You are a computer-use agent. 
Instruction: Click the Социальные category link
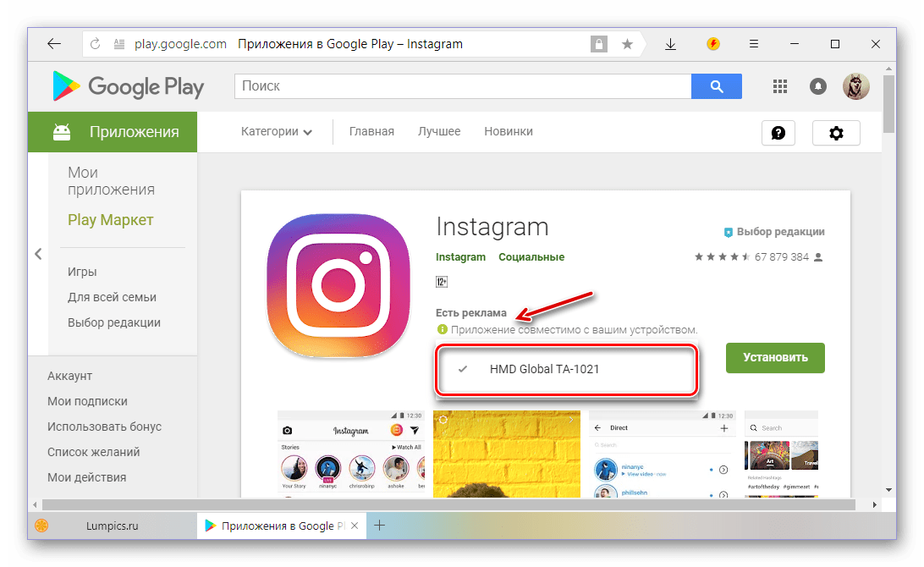pyautogui.click(x=531, y=257)
